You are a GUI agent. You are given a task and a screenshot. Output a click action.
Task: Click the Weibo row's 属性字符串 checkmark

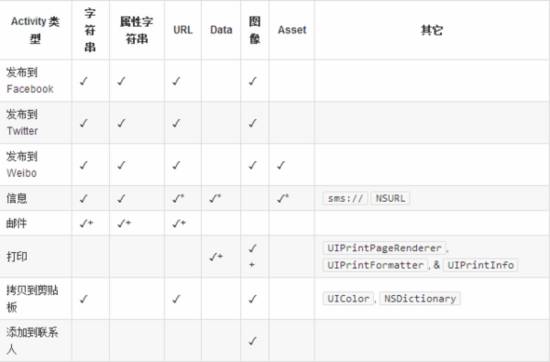pos(121,165)
